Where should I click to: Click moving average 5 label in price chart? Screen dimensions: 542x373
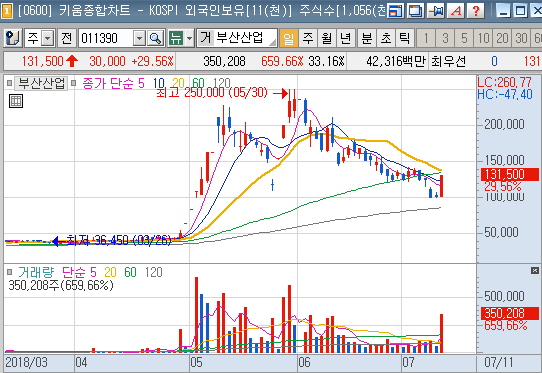(x=141, y=83)
